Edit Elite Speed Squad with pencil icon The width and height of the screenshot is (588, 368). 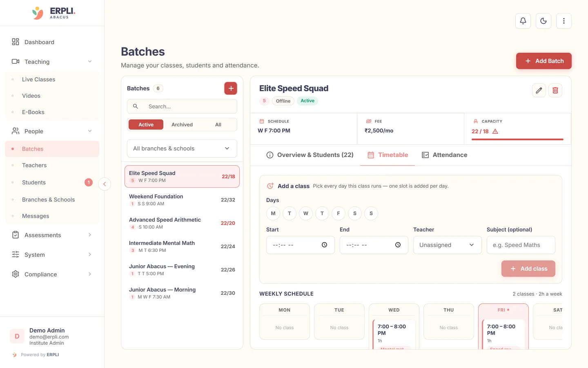click(x=539, y=90)
